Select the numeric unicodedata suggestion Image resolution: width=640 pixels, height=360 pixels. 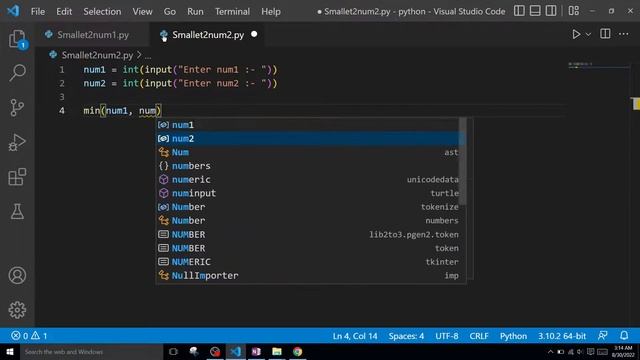click(x=308, y=180)
